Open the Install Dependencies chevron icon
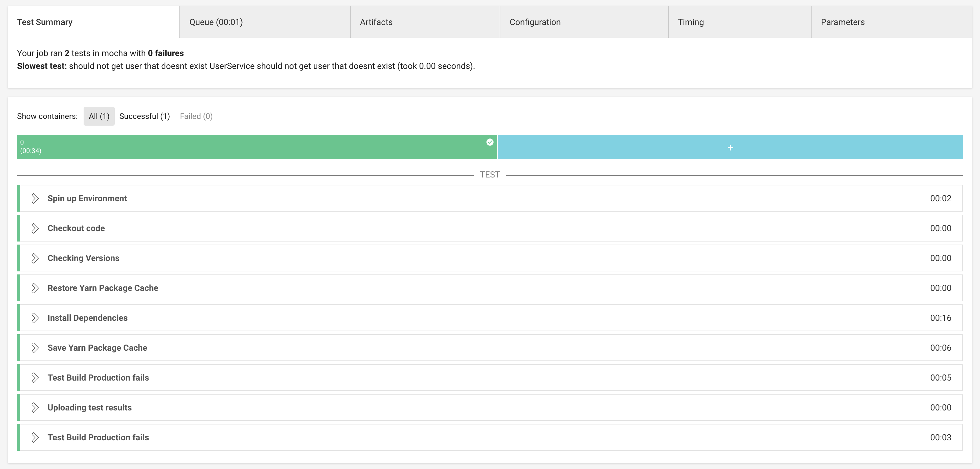Image resolution: width=980 pixels, height=469 pixels. [35, 318]
